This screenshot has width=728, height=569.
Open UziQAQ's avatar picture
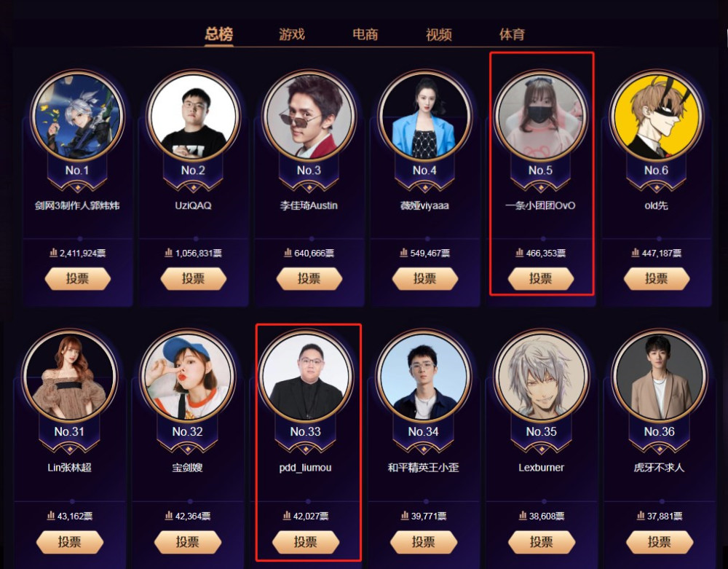[193, 116]
